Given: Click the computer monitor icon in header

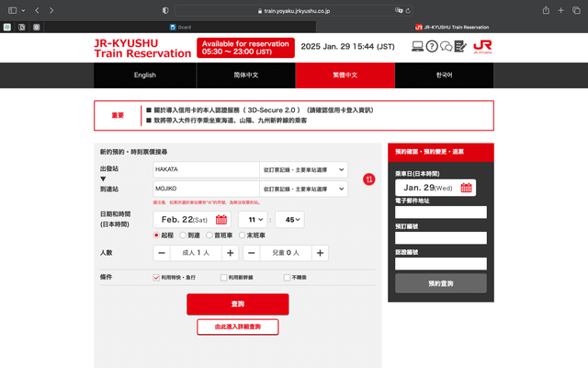Looking at the screenshot, I should pyautogui.click(x=416, y=47).
